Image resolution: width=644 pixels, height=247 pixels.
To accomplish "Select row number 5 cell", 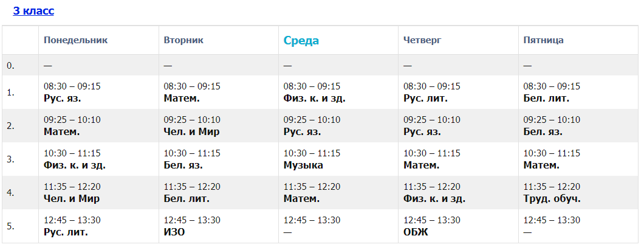I will tap(10, 226).
